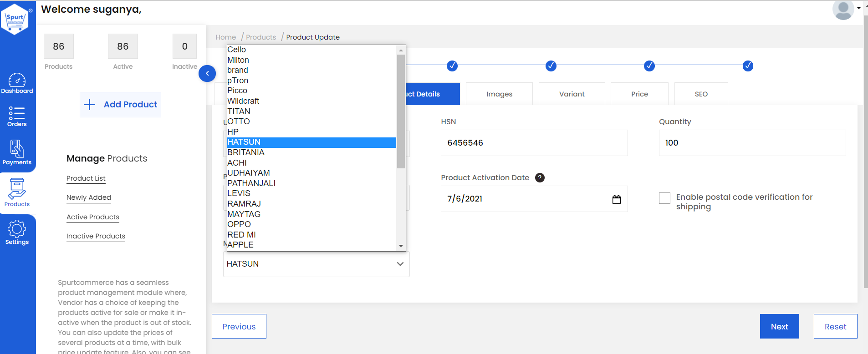Select UDHAIYAM option
This screenshot has width=868, height=354.
311,173
